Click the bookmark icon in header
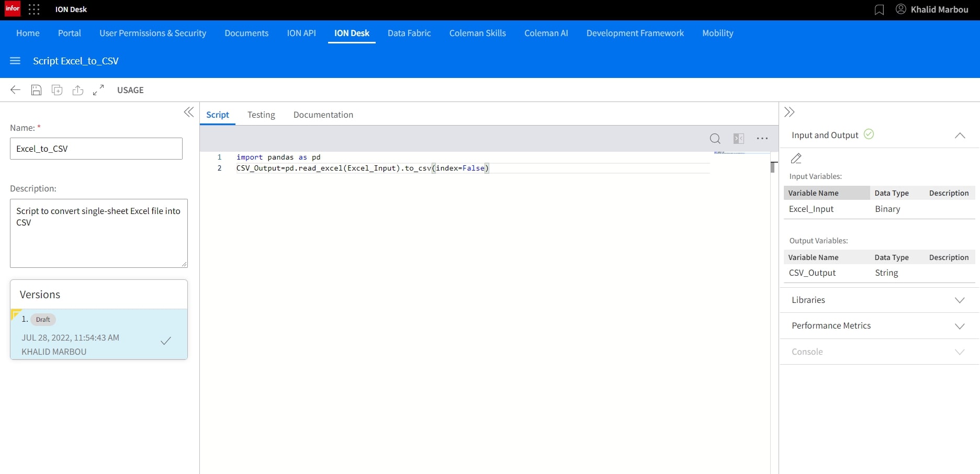The image size is (980, 474). 879,9
